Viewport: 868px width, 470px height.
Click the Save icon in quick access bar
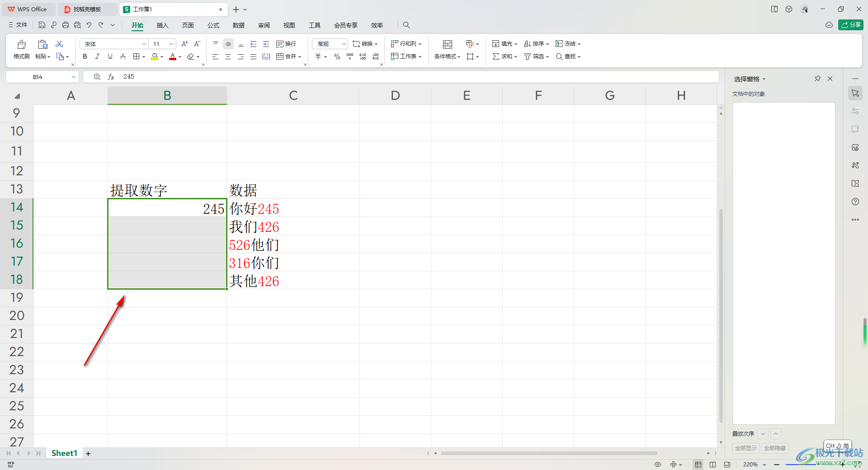(x=42, y=25)
